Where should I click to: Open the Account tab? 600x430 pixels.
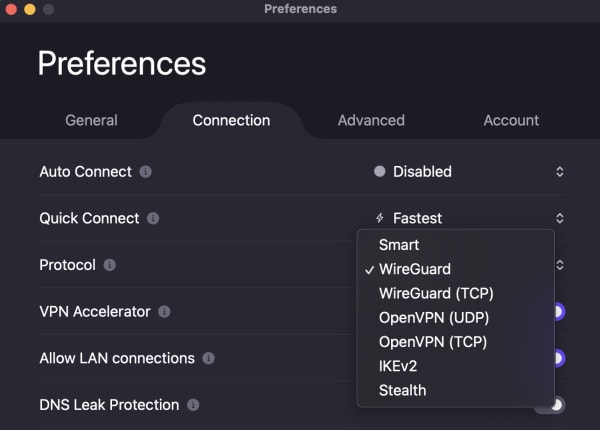(511, 120)
